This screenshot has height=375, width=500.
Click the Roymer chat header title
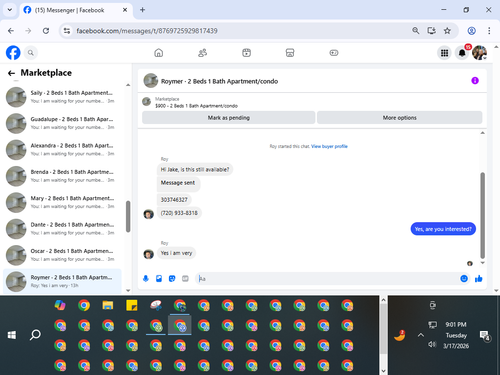click(219, 81)
